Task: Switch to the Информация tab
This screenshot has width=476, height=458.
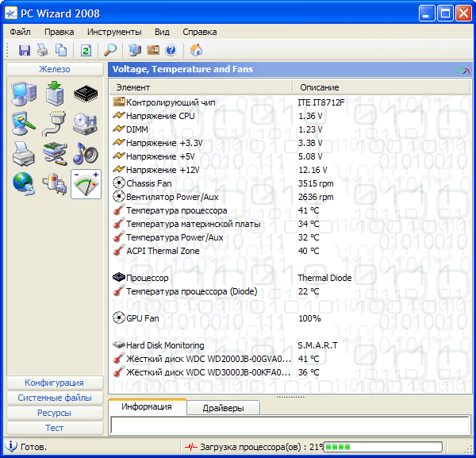Action: (x=147, y=406)
